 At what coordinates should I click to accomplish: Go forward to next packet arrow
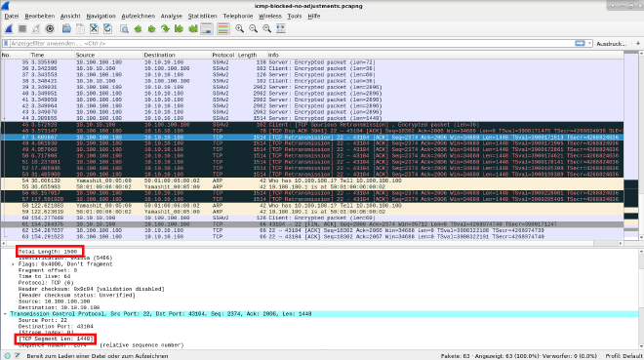[151, 28]
